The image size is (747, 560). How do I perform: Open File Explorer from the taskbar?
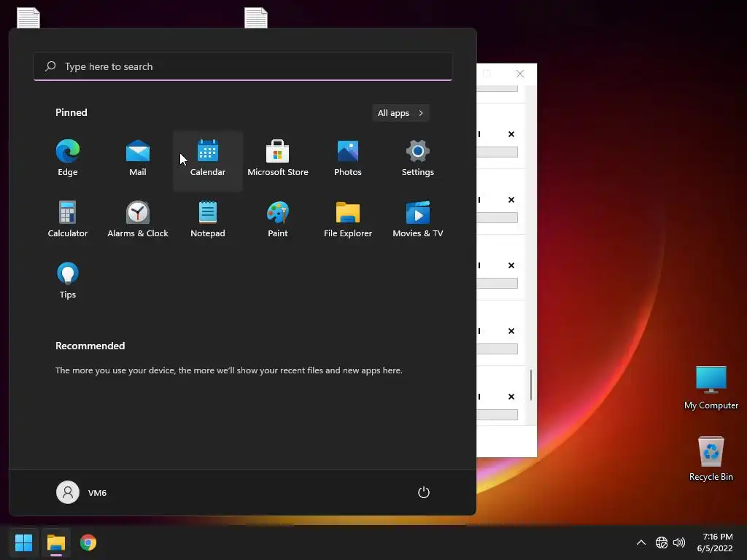(x=56, y=542)
